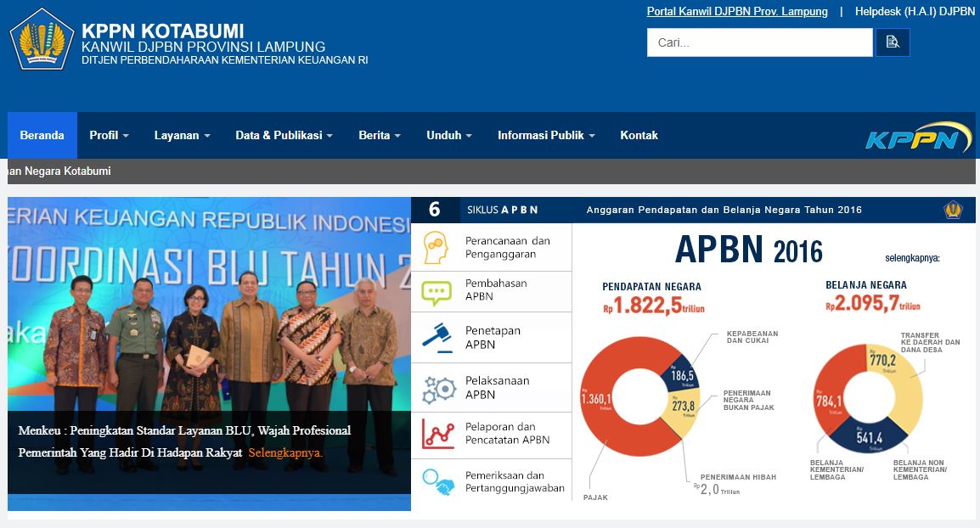Click the Rp 1.822,5 triliun value

pyautogui.click(x=654, y=306)
